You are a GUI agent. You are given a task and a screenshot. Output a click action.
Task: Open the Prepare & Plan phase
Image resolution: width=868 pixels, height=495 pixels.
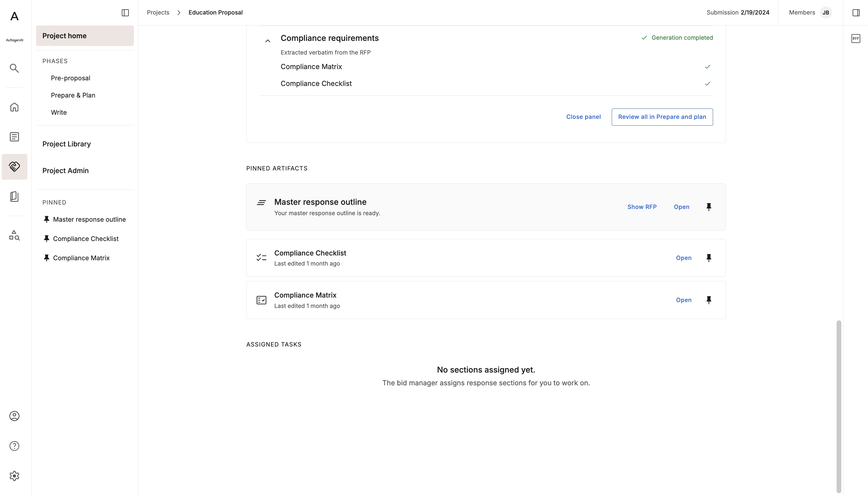73,95
